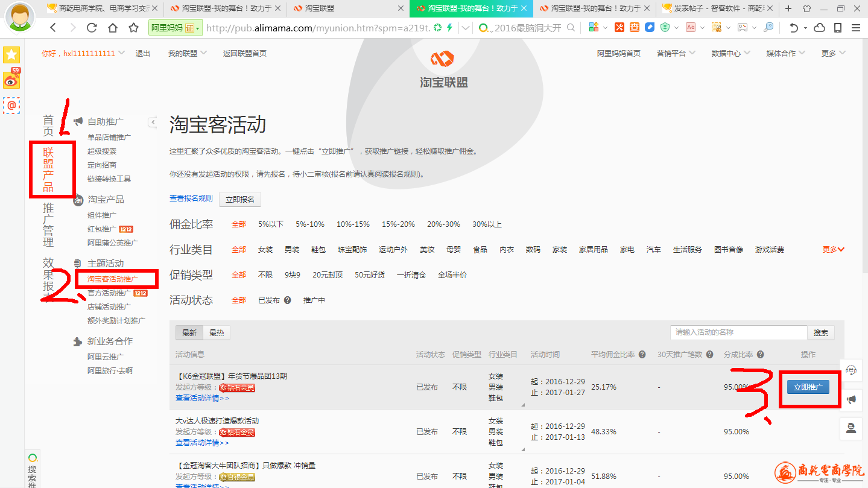
Task: Expand the 我的联盟 dropdown
Action: point(204,53)
